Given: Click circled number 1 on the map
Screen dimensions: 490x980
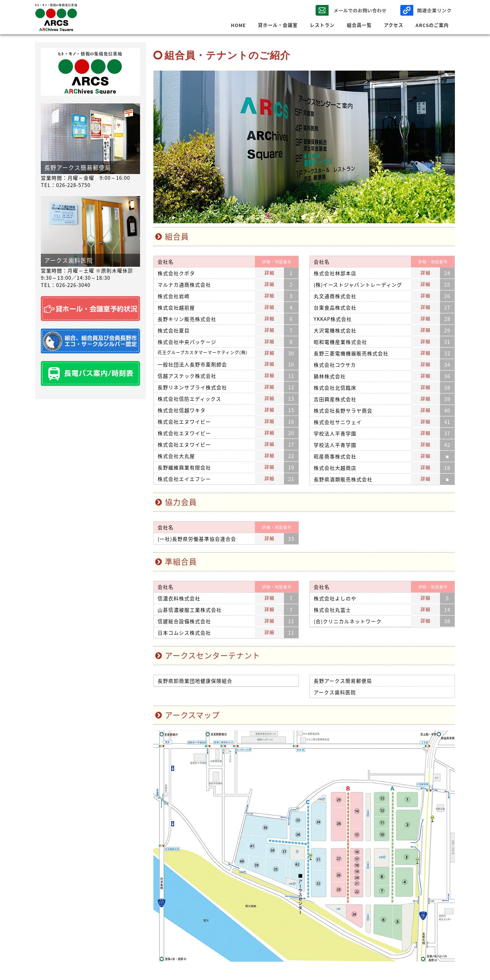Looking at the screenshot, I should 407,799.
